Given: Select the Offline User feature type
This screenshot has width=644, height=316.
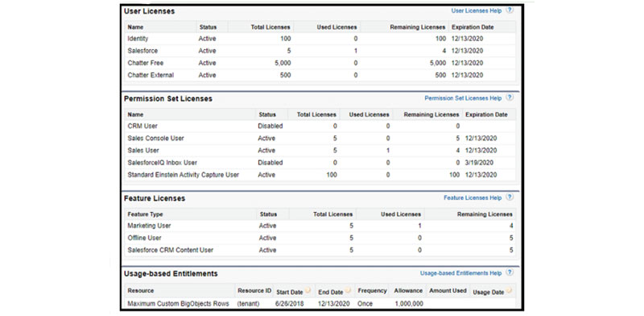Looking at the screenshot, I should click(144, 238).
